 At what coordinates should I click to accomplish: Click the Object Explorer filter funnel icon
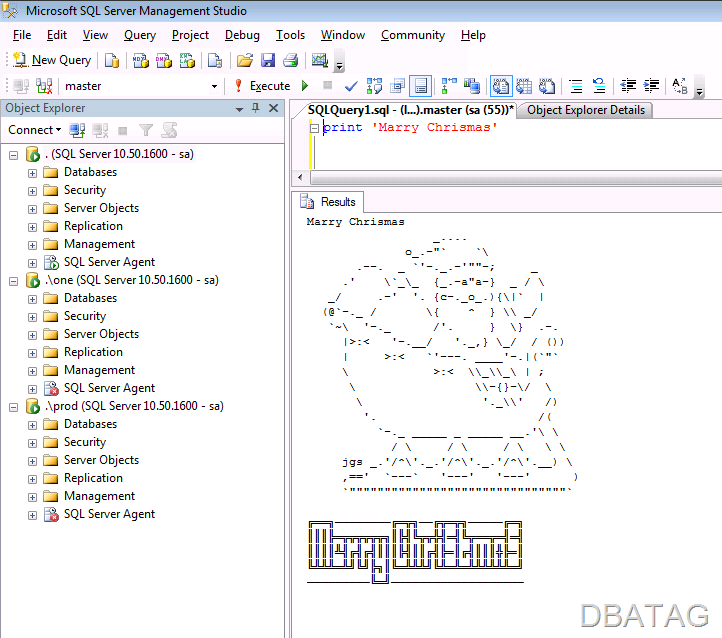[x=146, y=130]
